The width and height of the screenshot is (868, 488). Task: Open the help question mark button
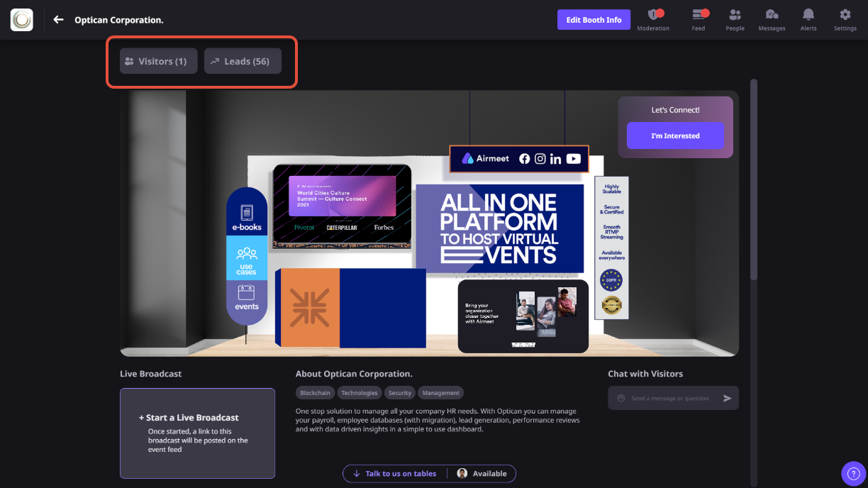pyautogui.click(x=854, y=474)
